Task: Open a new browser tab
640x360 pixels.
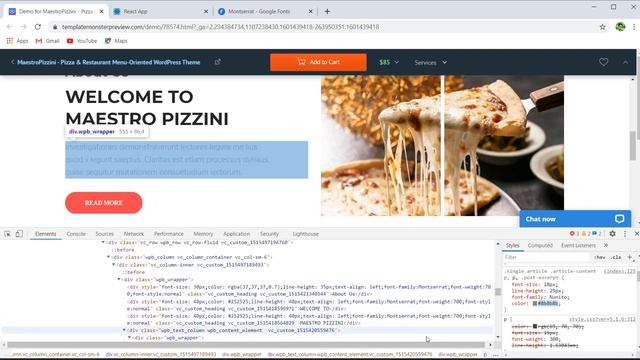Action: tap(327, 11)
